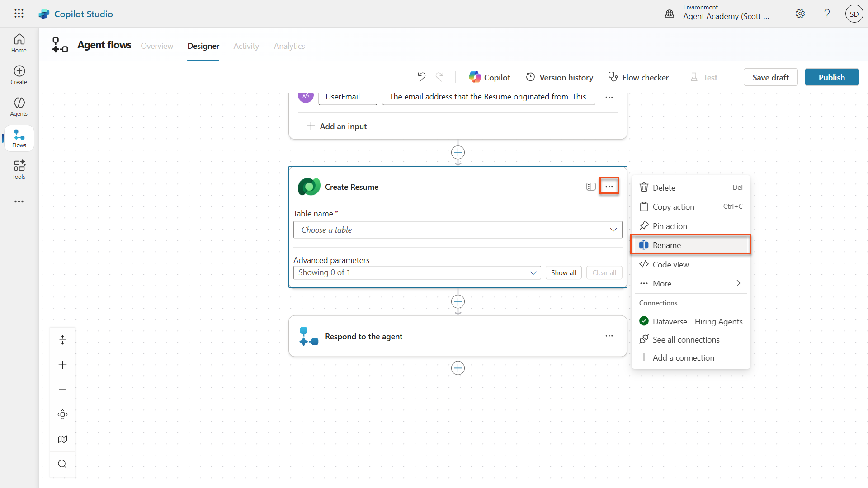Collapse Create Resume panel view icon

pos(590,187)
